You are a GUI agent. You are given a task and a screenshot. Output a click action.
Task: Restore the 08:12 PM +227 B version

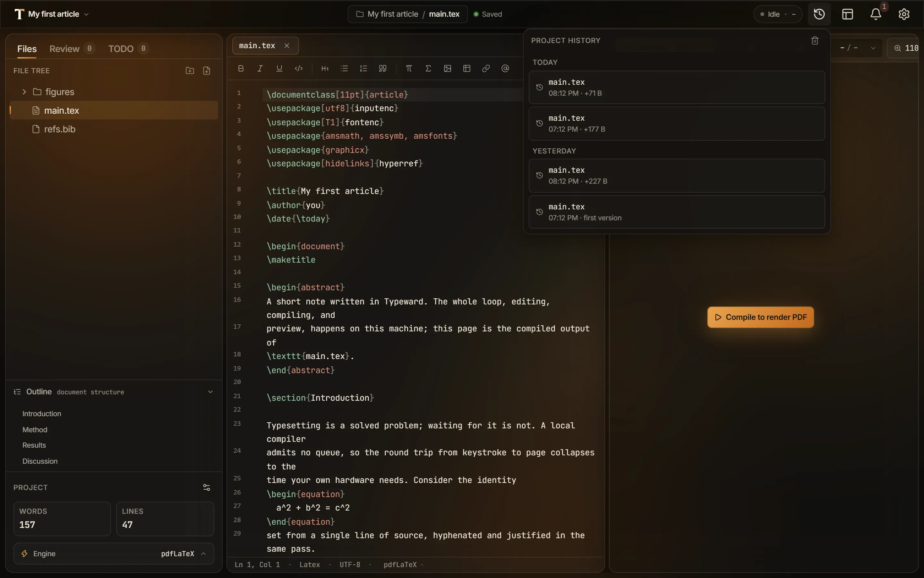[x=677, y=175]
